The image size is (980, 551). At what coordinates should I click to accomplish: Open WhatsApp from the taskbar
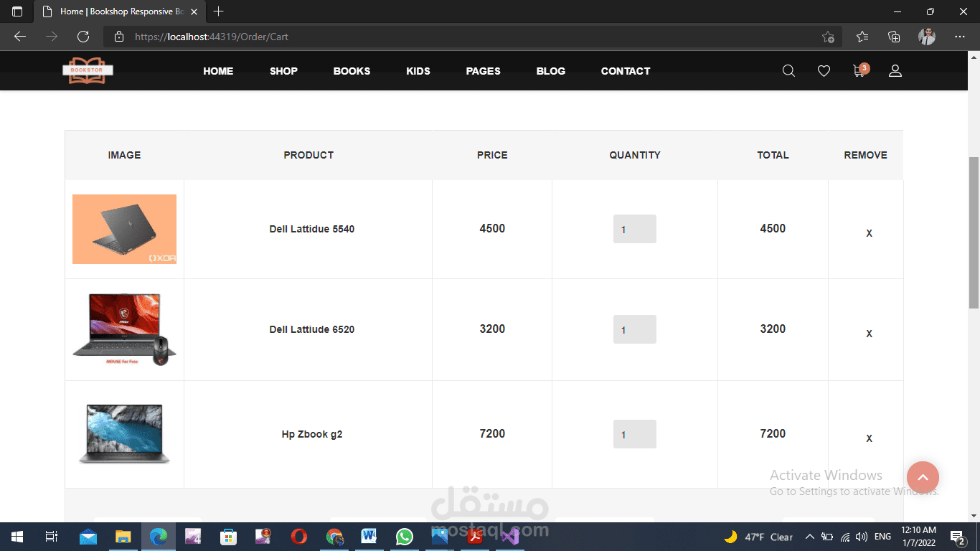click(405, 537)
